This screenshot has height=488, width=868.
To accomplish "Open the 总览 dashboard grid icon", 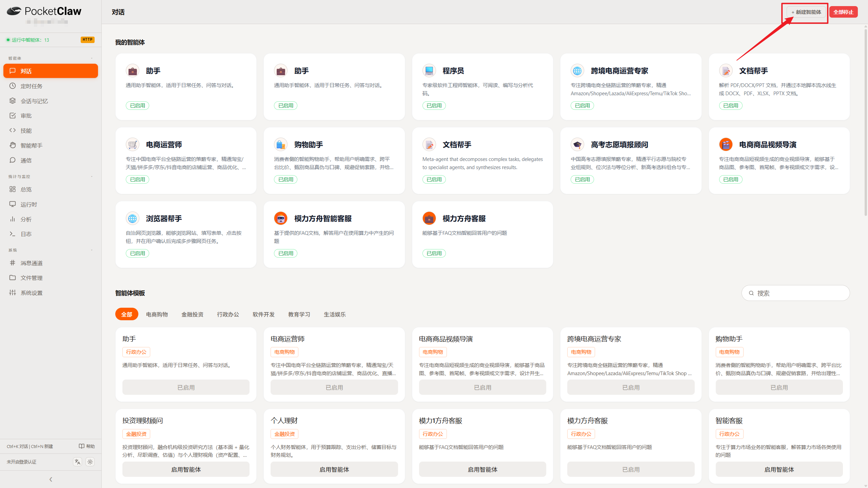I will tap(13, 189).
